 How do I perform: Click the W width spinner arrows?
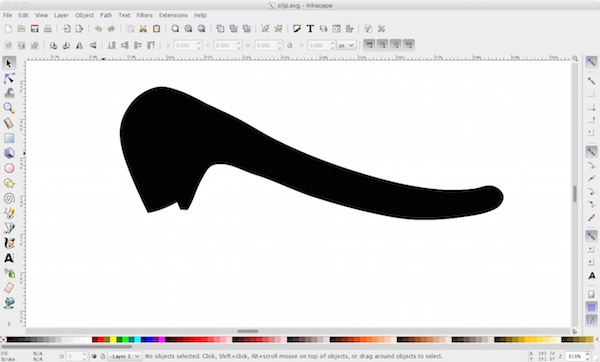(x=279, y=46)
